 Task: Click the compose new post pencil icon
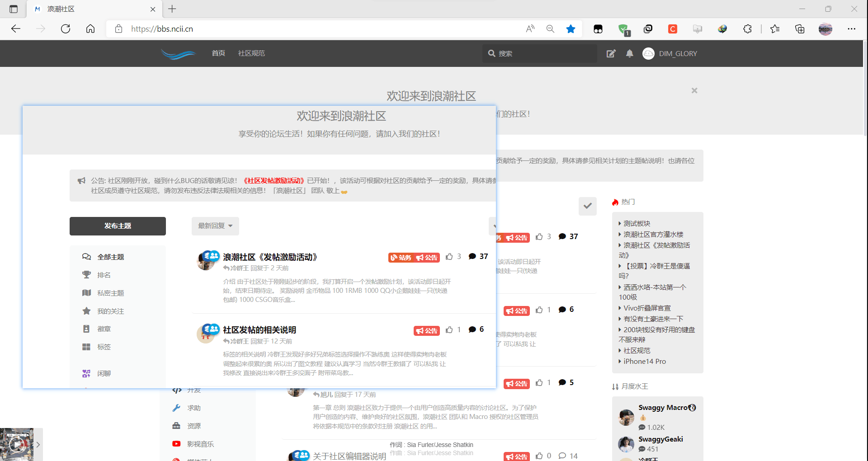click(611, 54)
